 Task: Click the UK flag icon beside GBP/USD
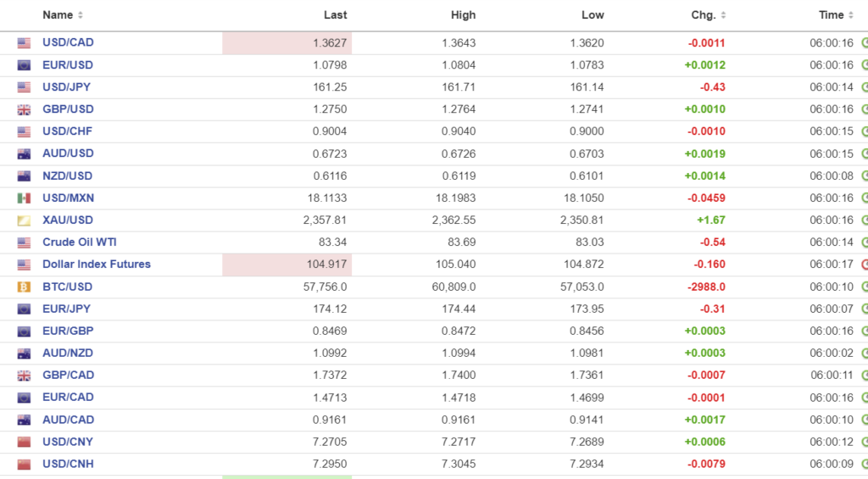(24, 109)
